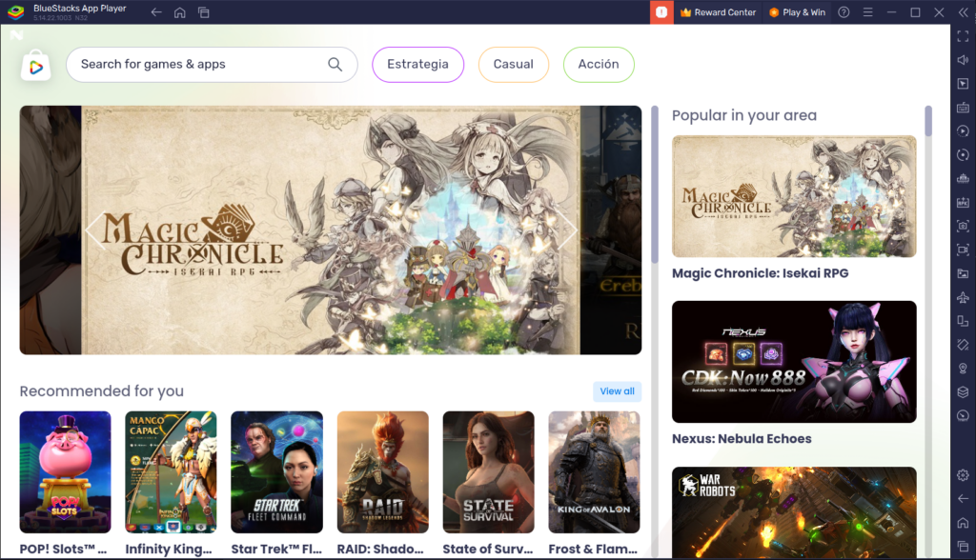Select the Casual category chip
The height and width of the screenshot is (560, 976).
click(513, 64)
